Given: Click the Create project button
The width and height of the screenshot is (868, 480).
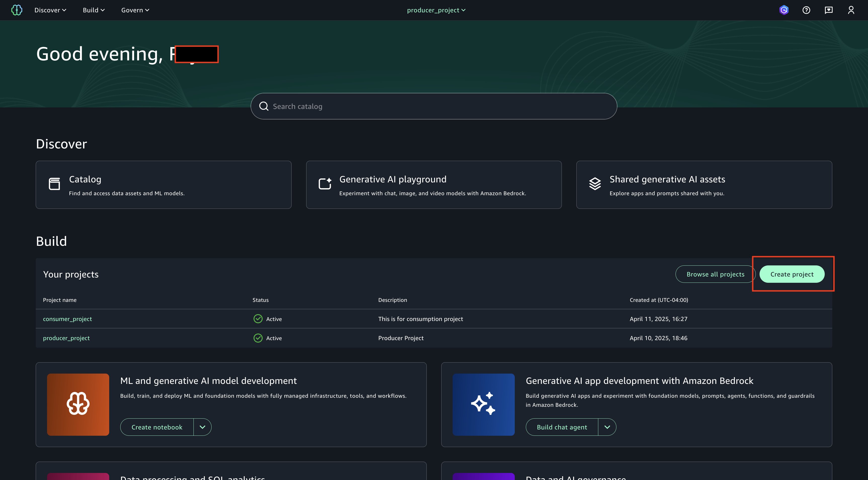Looking at the screenshot, I should (x=792, y=274).
